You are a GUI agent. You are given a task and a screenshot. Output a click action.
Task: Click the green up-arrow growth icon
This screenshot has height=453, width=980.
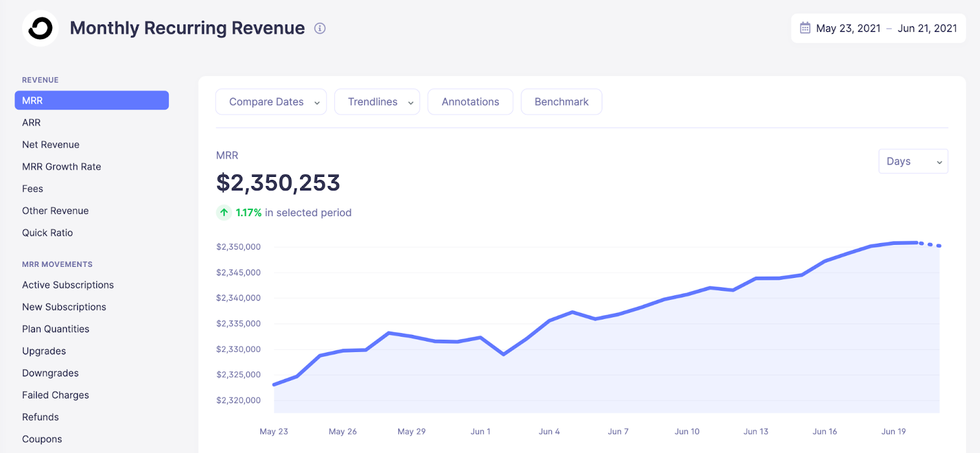tap(224, 212)
